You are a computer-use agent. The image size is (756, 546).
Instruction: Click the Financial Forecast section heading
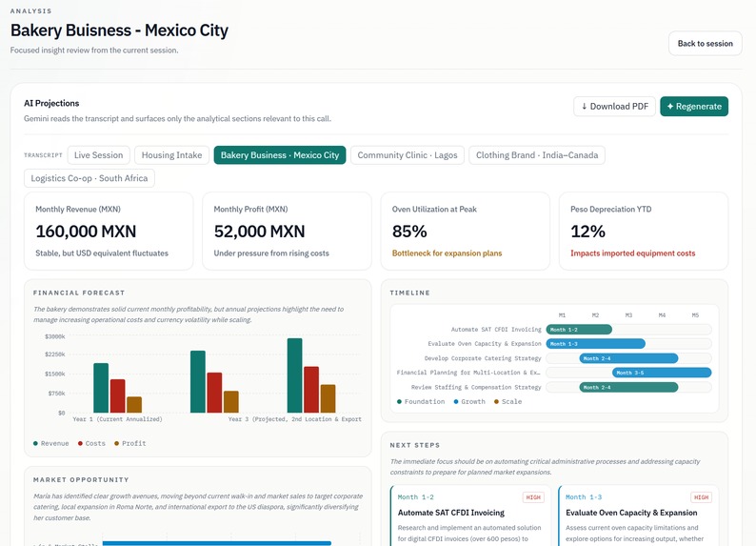click(x=79, y=293)
